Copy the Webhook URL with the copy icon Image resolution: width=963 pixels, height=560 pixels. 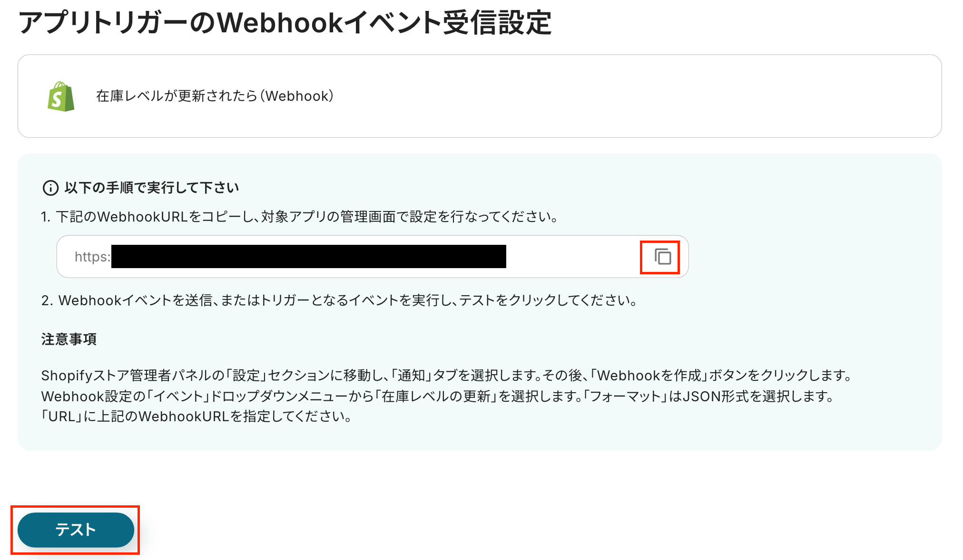(662, 257)
